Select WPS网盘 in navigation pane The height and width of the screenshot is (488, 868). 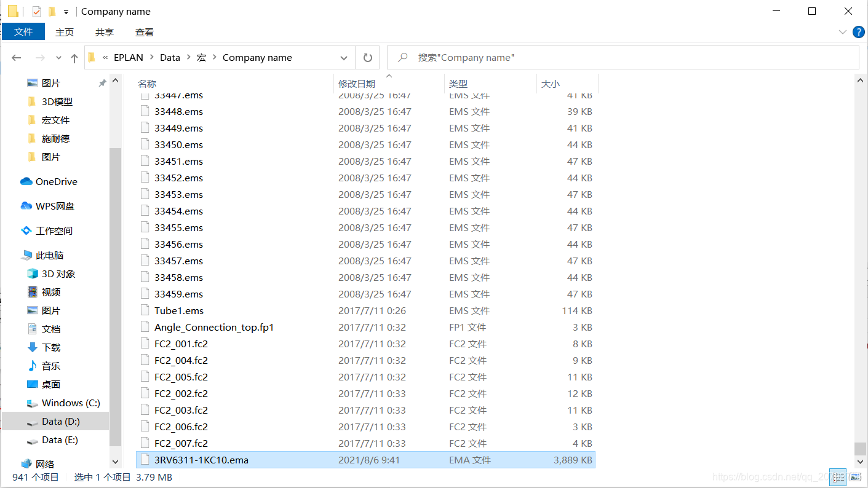pyautogui.click(x=55, y=206)
